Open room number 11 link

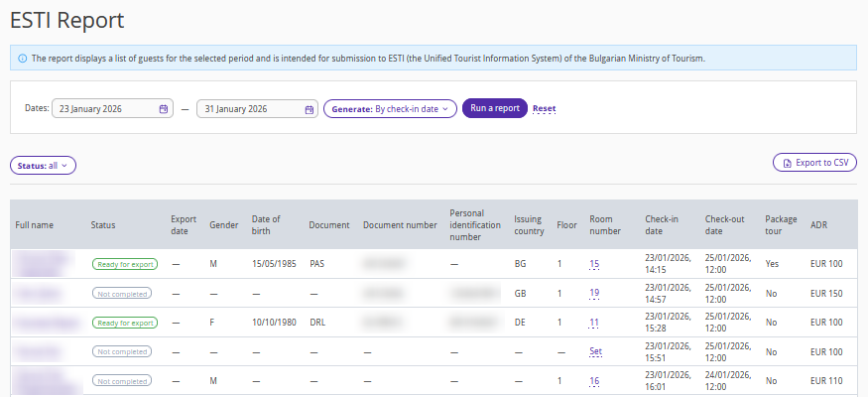tap(594, 323)
